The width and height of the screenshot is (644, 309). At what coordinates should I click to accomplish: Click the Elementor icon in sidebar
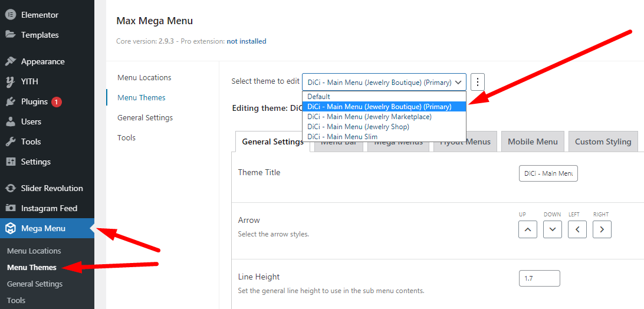tap(10, 15)
